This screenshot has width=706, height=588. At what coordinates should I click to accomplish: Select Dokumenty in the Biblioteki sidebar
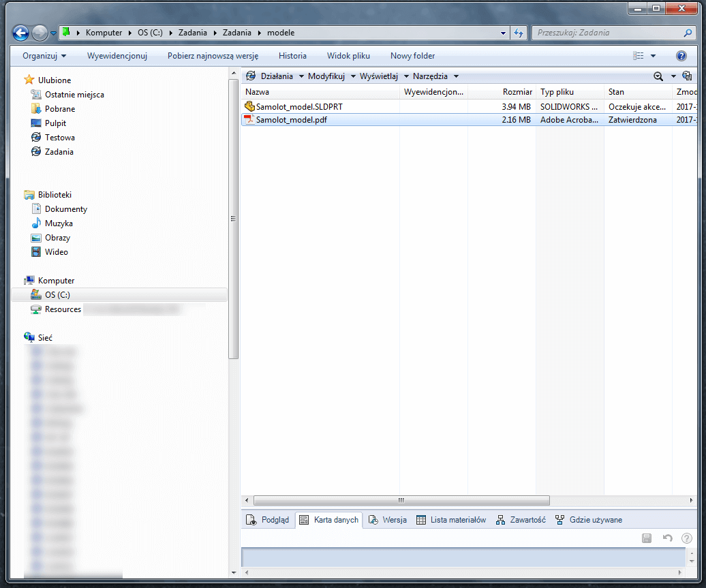point(65,208)
